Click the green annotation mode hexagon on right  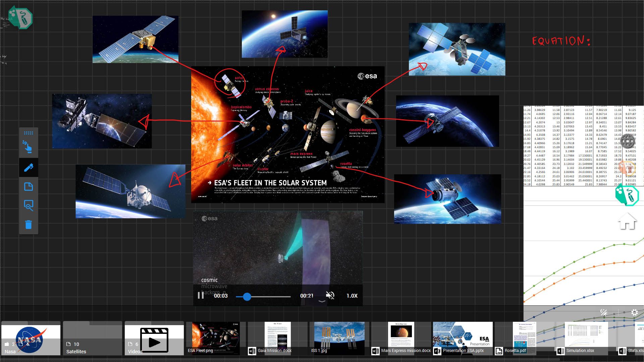[627, 195]
